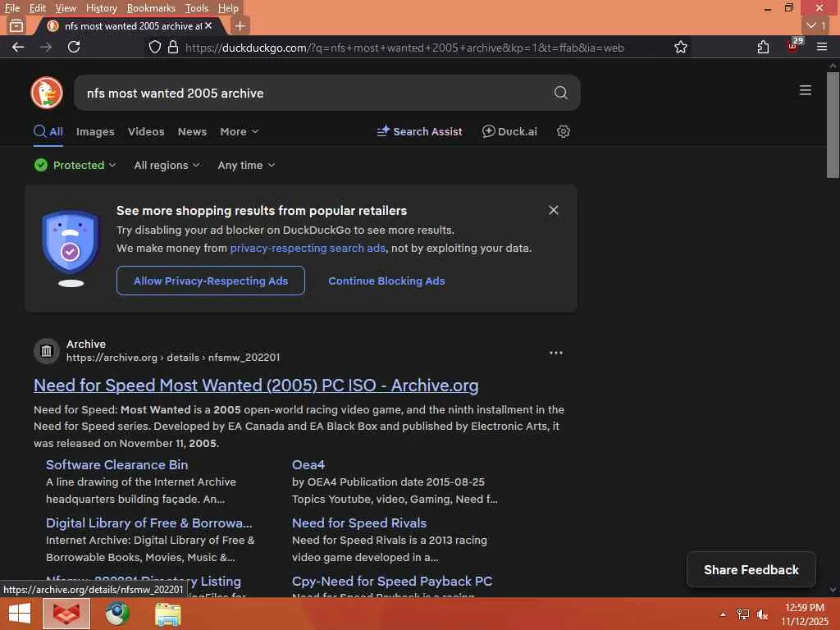
Task: Click the site security padlock icon
Action: point(172,47)
